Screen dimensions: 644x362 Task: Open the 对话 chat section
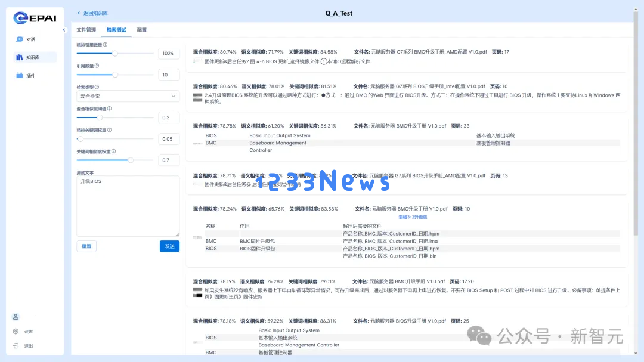point(26,39)
